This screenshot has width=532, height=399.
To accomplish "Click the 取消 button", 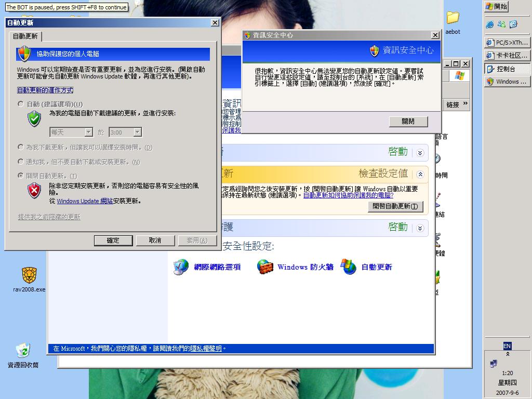I will click(x=155, y=240).
